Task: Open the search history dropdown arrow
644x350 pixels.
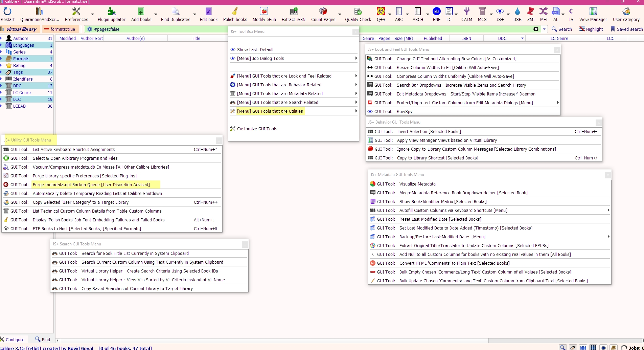Action: point(544,29)
